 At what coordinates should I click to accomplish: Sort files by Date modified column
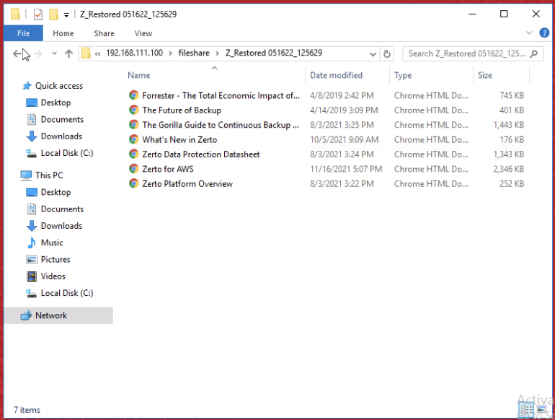point(336,75)
